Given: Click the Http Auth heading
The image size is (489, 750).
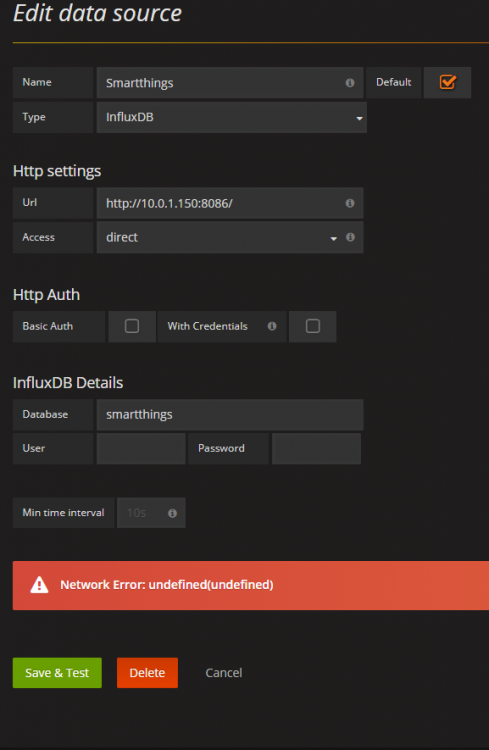Looking at the screenshot, I should click(x=46, y=295).
